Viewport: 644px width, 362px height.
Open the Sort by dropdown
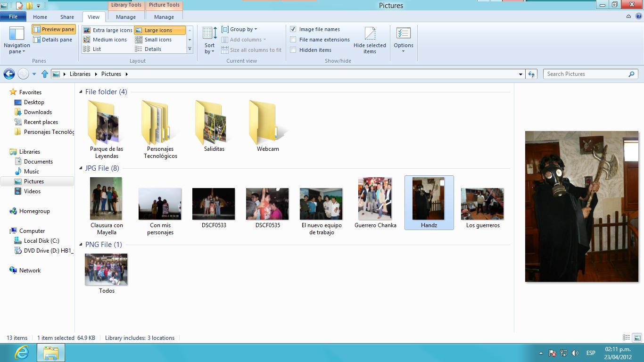tap(210, 40)
